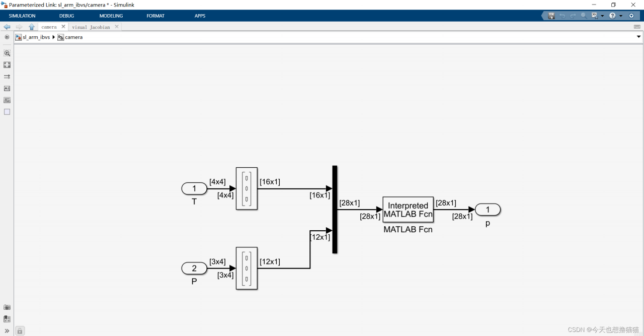This screenshot has height=336, width=644.
Task: Expand the palette with double chevron
Action: click(x=7, y=331)
